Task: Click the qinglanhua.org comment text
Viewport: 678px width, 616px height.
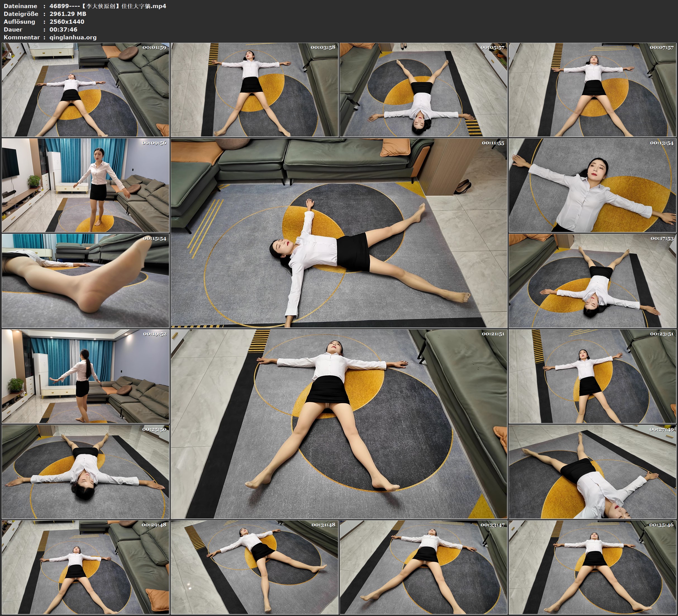Action: click(x=73, y=37)
